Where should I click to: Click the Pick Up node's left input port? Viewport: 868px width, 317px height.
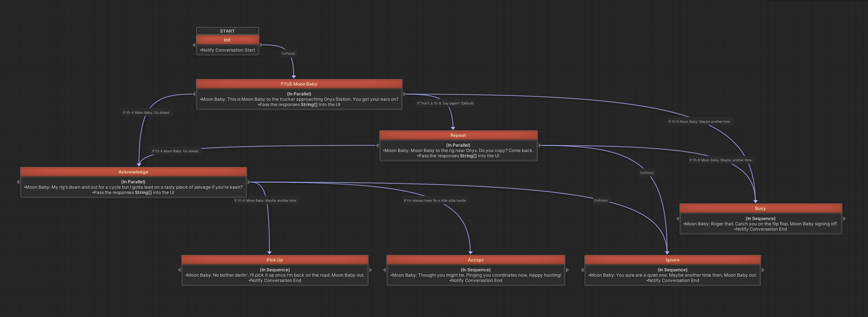coord(179,270)
